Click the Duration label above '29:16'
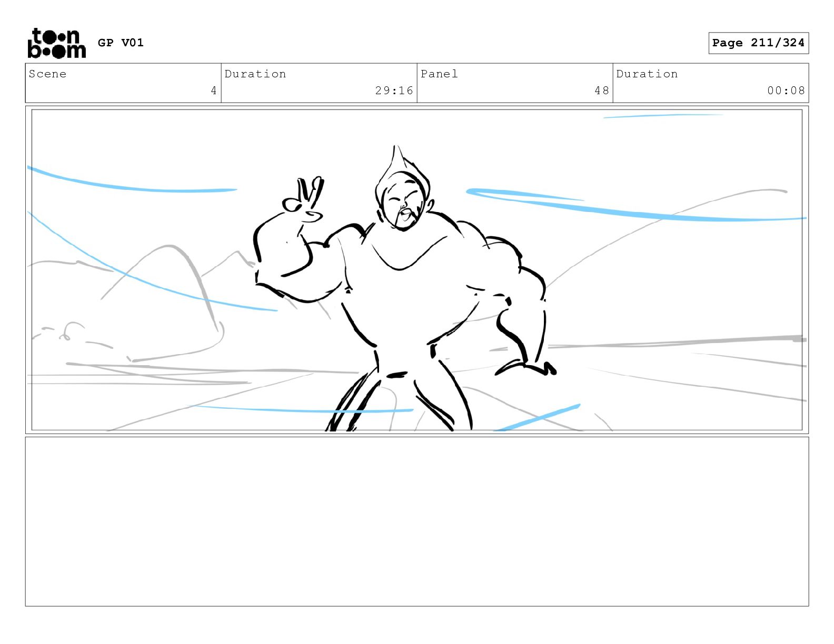 [255, 74]
